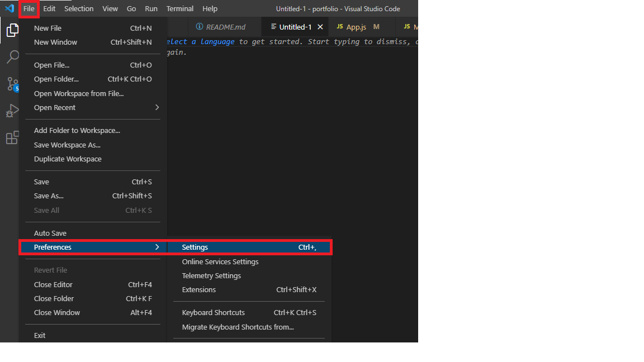Choose Save As... from File menu
Viewport: 644px width, 362px height.
[49, 196]
